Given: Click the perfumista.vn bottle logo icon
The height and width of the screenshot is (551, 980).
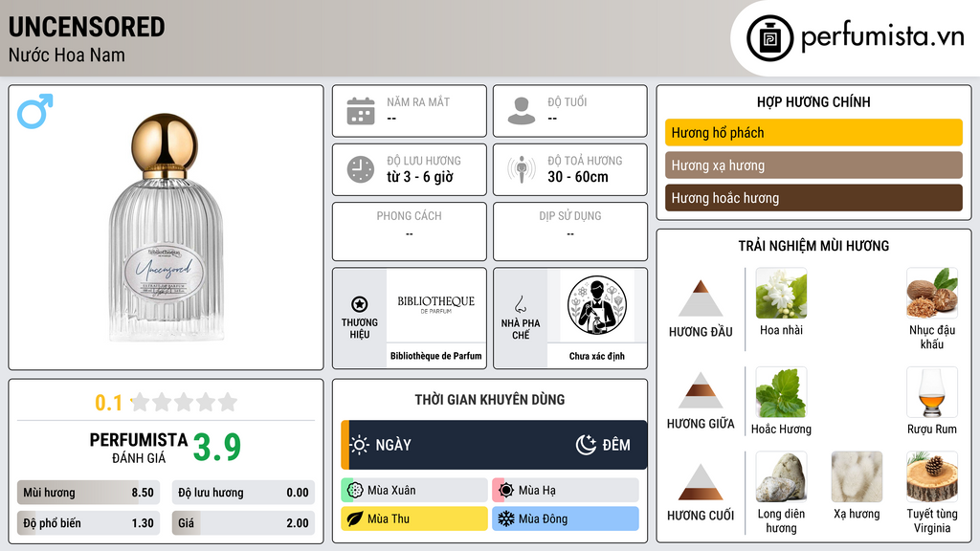Looking at the screenshot, I should tap(769, 38).
